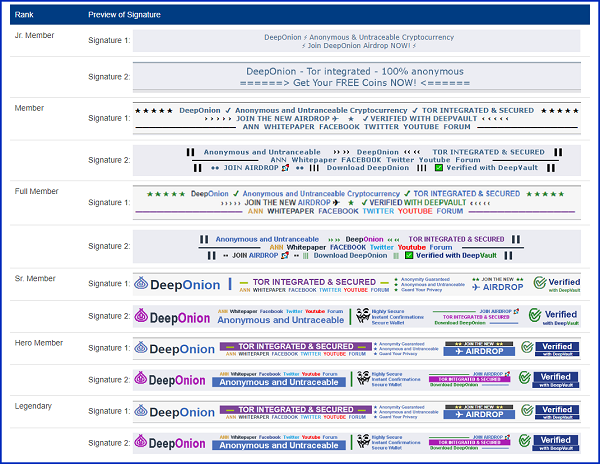Click the DeepOnion onion logo in Sr. Member Signature 1
The height and width of the screenshot is (464, 600).
[141, 283]
